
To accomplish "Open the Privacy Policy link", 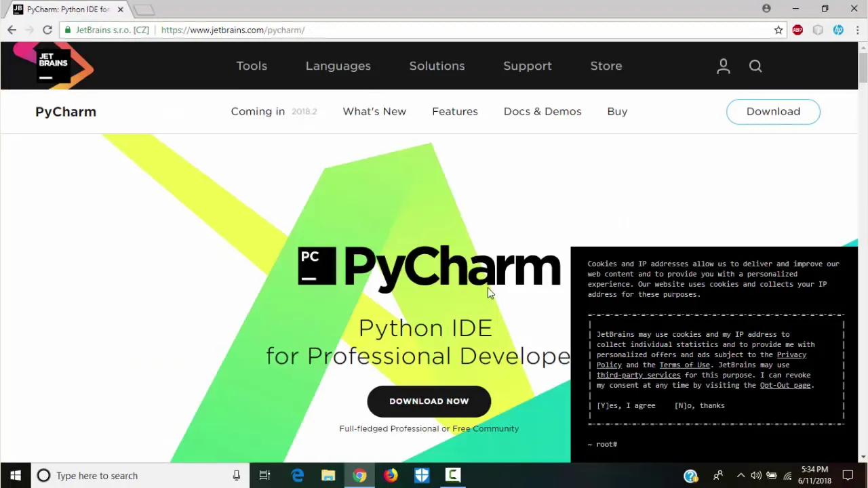I will tap(701, 359).
